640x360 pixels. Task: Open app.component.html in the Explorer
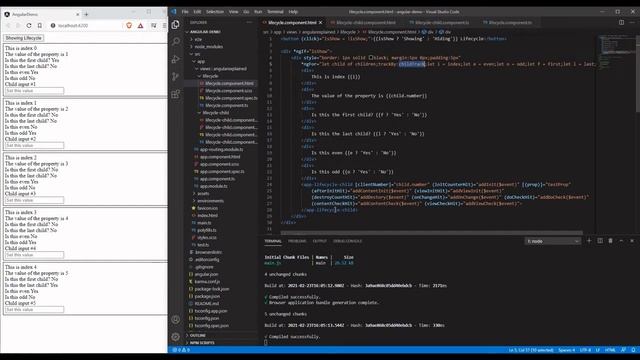(220, 157)
